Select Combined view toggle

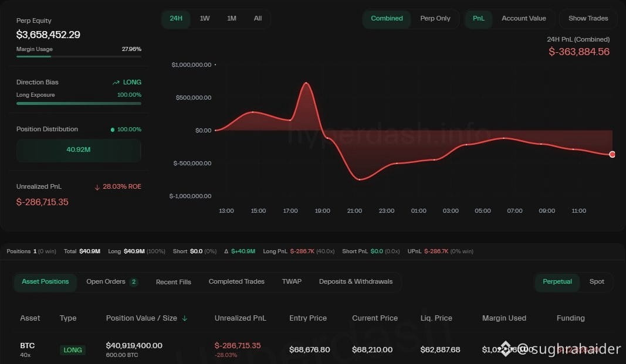point(387,18)
